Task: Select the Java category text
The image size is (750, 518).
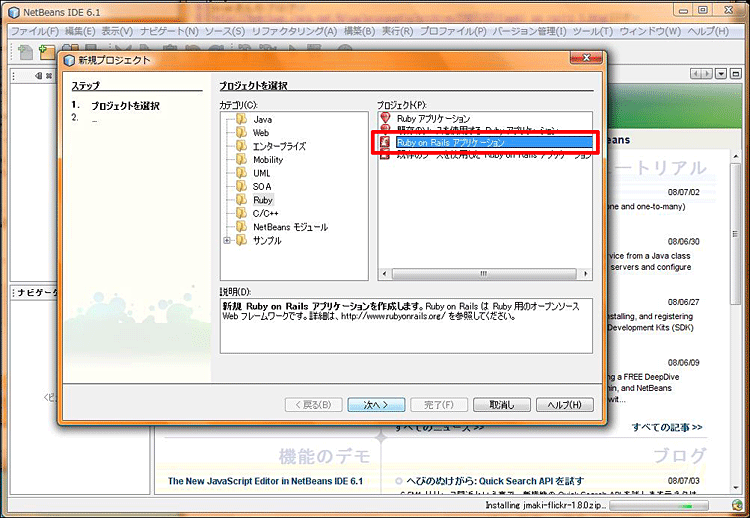Action: click(263, 120)
